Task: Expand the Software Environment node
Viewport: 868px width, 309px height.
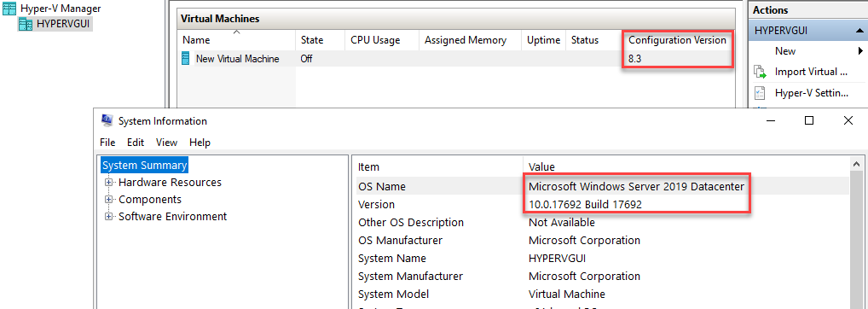Action: (108, 217)
